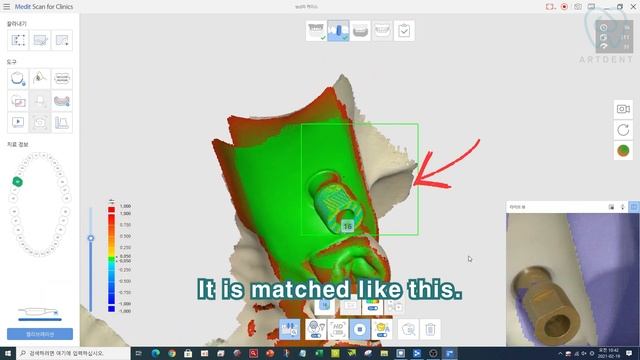This screenshot has height=360, width=640.
Task: Click the monitor icon in title bar
Action: click(x=591, y=7)
